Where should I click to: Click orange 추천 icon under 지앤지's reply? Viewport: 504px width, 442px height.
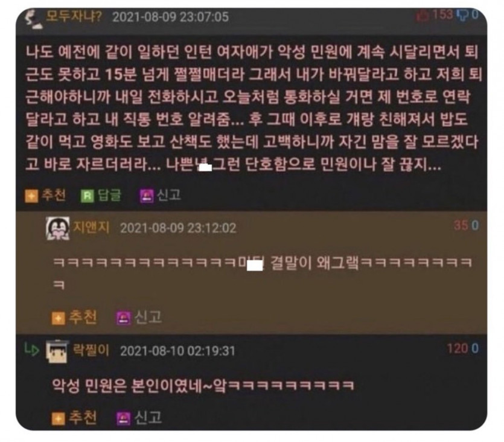pyautogui.click(x=58, y=318)
